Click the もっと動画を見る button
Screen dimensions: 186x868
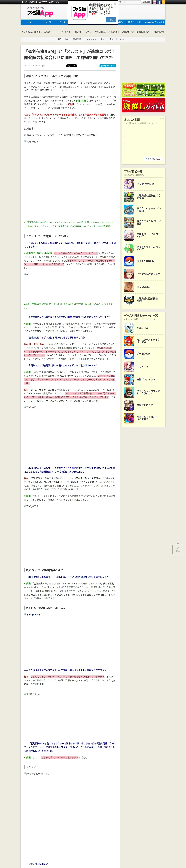[154, 159]
